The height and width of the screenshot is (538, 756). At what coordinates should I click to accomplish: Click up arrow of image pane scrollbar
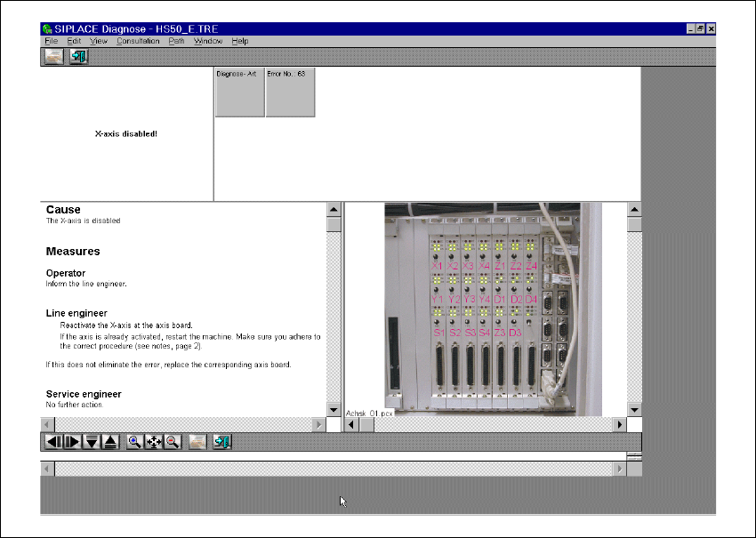[x=634, y=209]
